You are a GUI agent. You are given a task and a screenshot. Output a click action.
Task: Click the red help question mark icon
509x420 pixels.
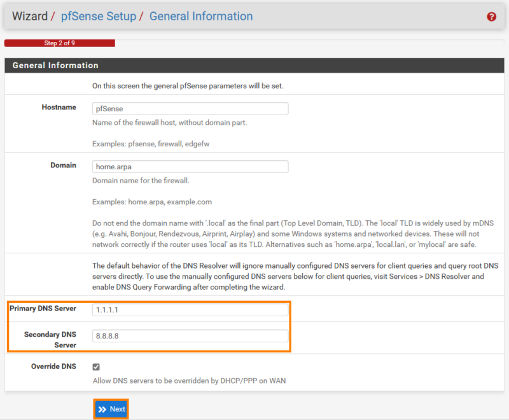point(491,17)
